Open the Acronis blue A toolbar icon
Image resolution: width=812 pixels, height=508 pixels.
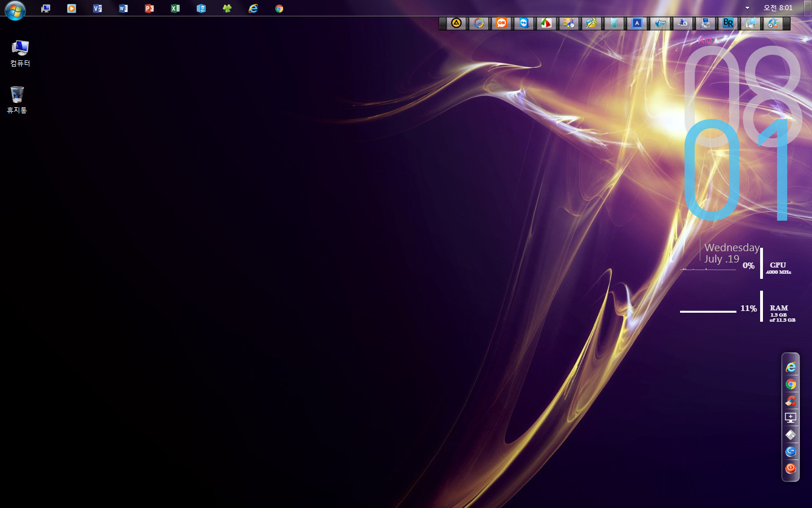click(637, 23)
